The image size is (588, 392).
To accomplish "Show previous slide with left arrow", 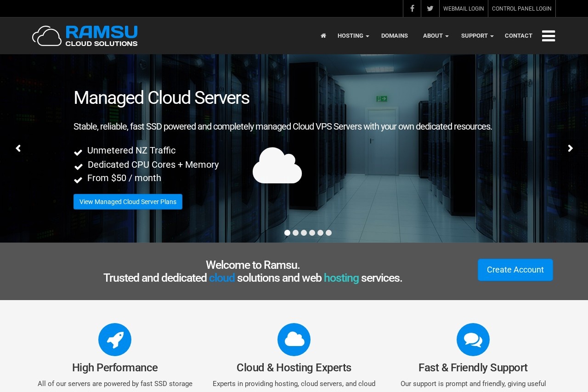I will click(x=18, y=148).
